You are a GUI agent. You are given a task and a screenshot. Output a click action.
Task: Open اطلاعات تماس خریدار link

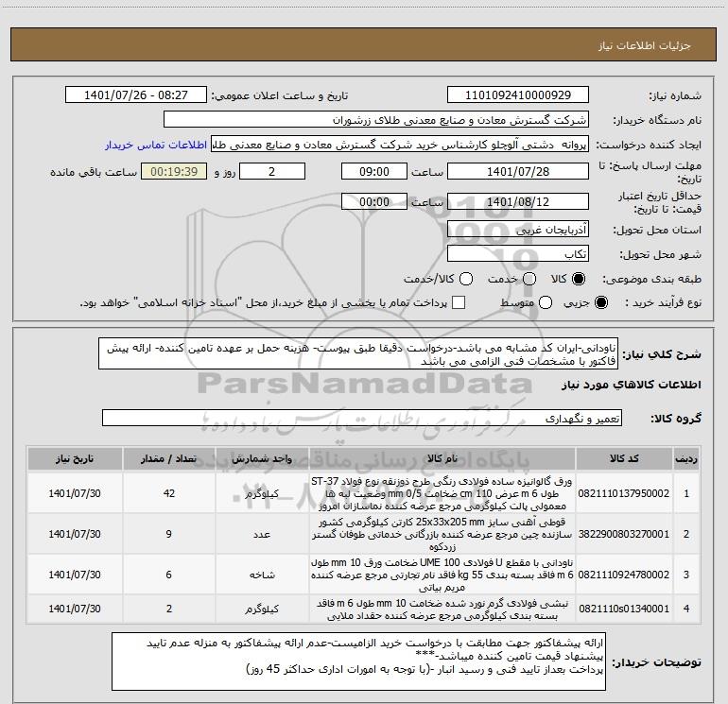click(156, 145)
